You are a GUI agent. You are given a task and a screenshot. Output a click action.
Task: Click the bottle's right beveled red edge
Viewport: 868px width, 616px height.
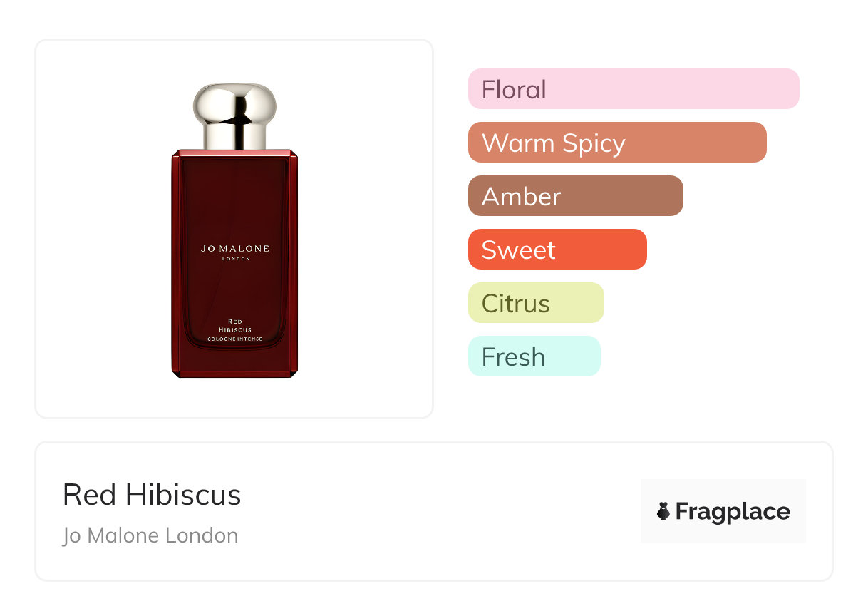pos(293,262)
